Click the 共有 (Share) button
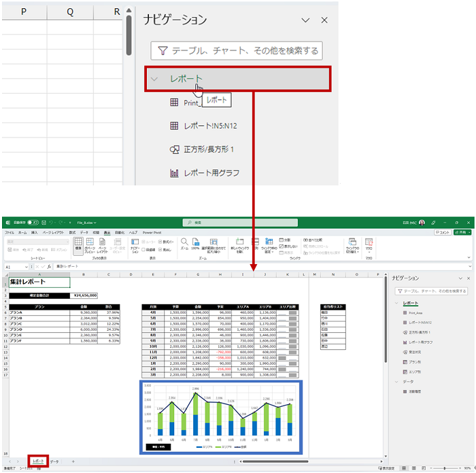This screenshot has height=473, width=476. click(x=464, y=232)
